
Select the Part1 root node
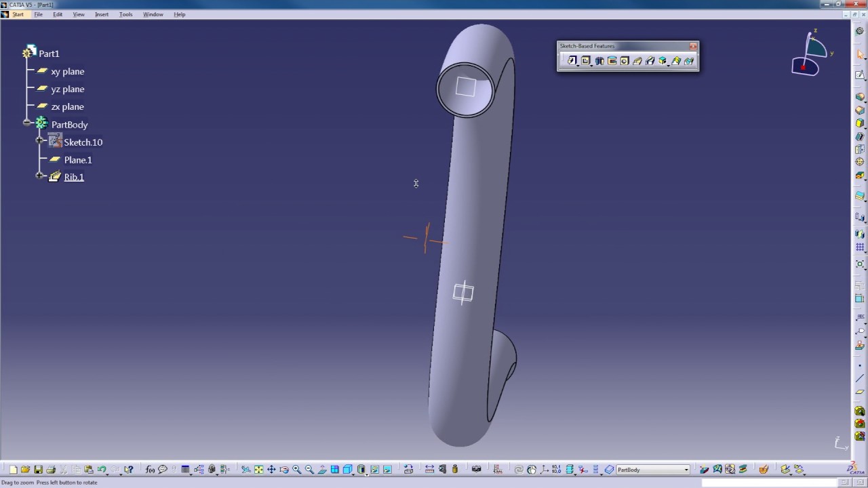49,54
